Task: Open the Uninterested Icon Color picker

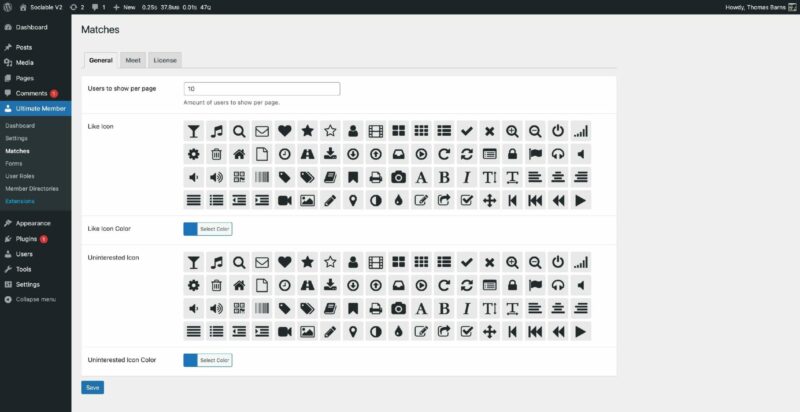Action: coord(208,360)
